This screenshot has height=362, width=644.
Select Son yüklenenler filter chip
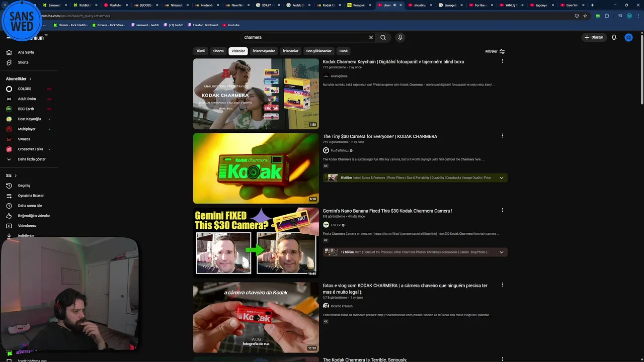pos(319,51)
